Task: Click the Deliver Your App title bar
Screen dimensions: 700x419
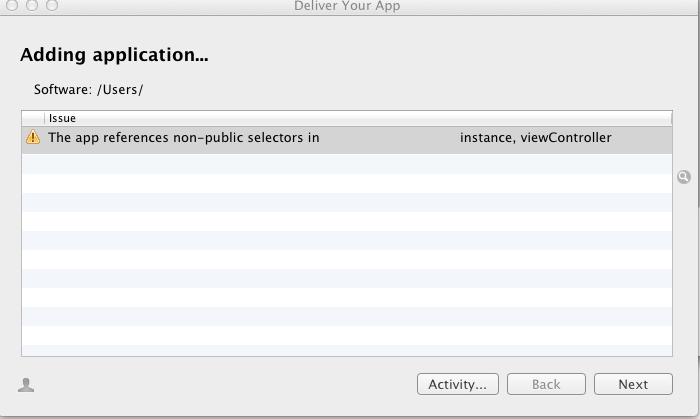Action: point(347,6)
